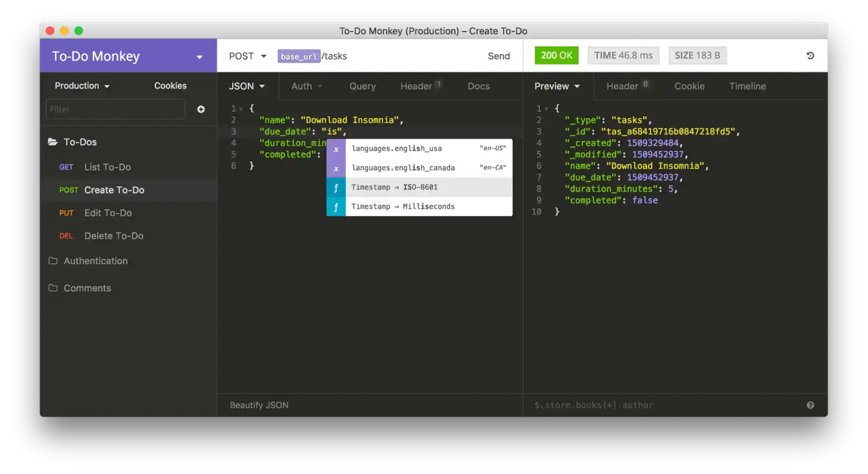Choose Timestamp Milliseconds autocomplete suggestion
The height and width of the screenshot is (474, 868).
click(419, 206)
